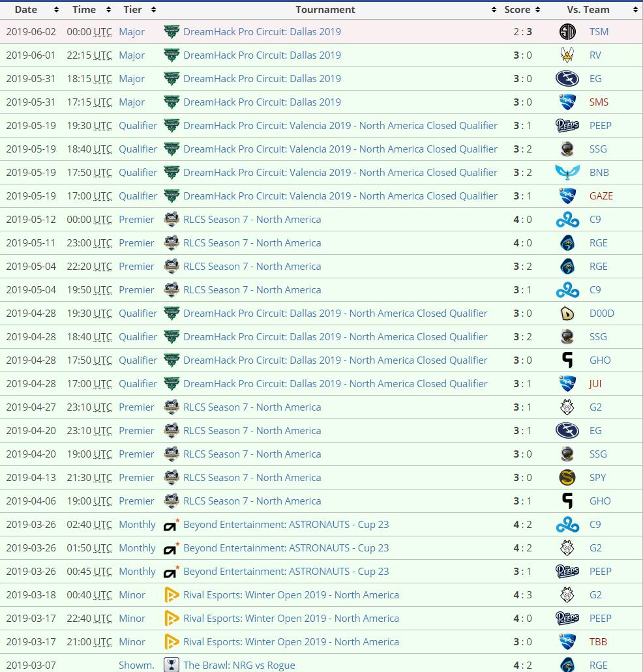Open Valencia 2019 Closed Qualifier link at 19:30
Image resolution: width=643 pixels, height=672 pixels.
click(x=340, y=126)
